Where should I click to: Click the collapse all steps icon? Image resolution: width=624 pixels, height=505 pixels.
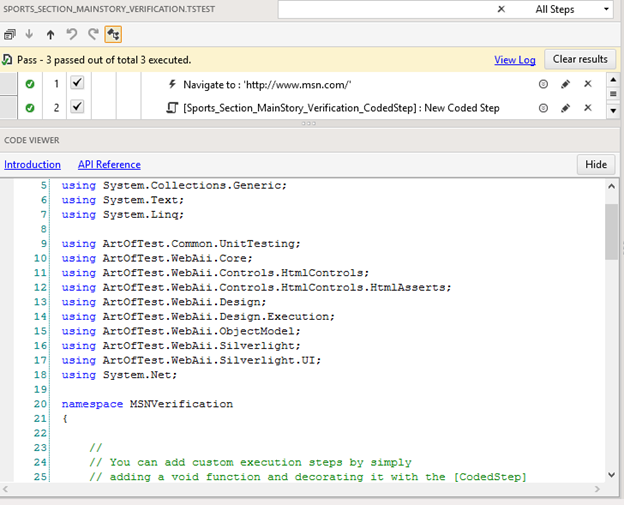9,34
